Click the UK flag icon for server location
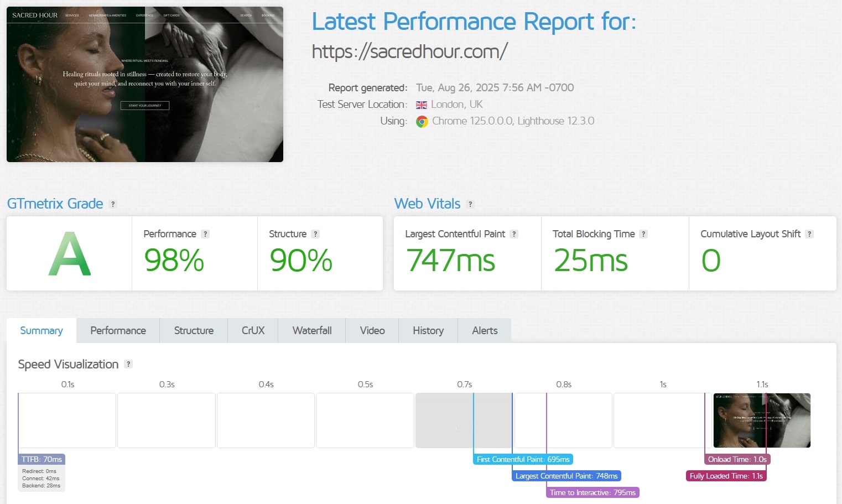Image resolution: width=842 pixels, height=504 pixels. pyautogui.click(x=422, y=105)
